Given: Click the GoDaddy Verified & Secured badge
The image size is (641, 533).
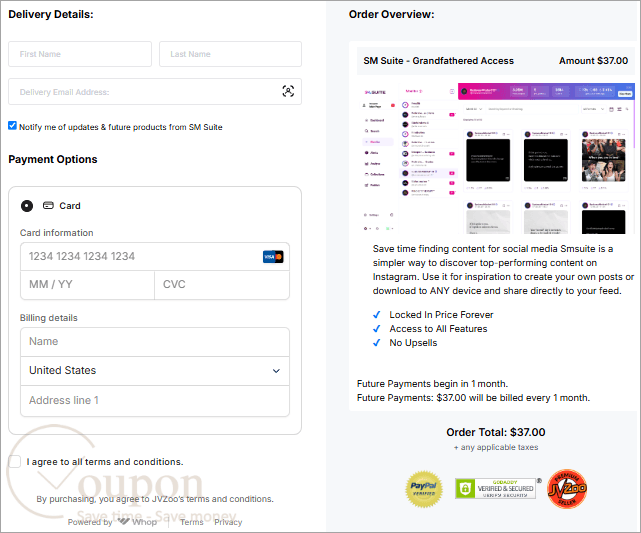Looking at the screenshot, I should coord(496,488).
